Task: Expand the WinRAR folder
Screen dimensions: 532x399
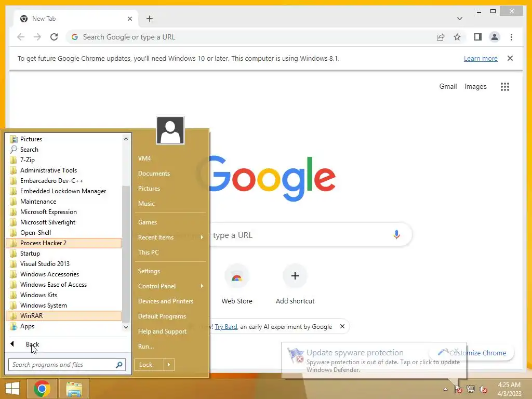Action: (64, 315)
